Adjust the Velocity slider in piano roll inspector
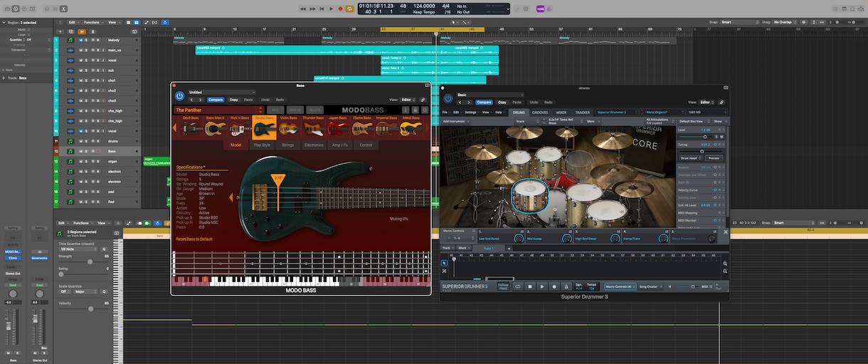 [90, 309]
